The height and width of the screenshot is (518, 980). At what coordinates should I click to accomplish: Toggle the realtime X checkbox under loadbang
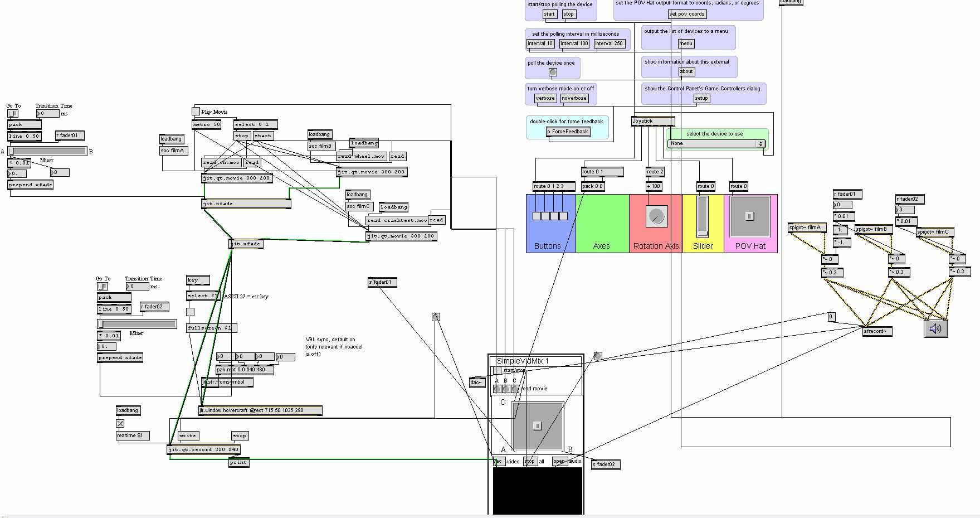[x=120, y=424]
